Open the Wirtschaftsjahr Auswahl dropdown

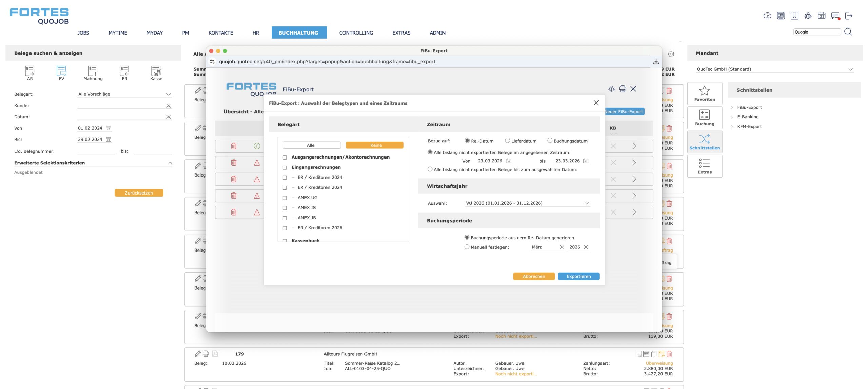(x=527, y=203)
